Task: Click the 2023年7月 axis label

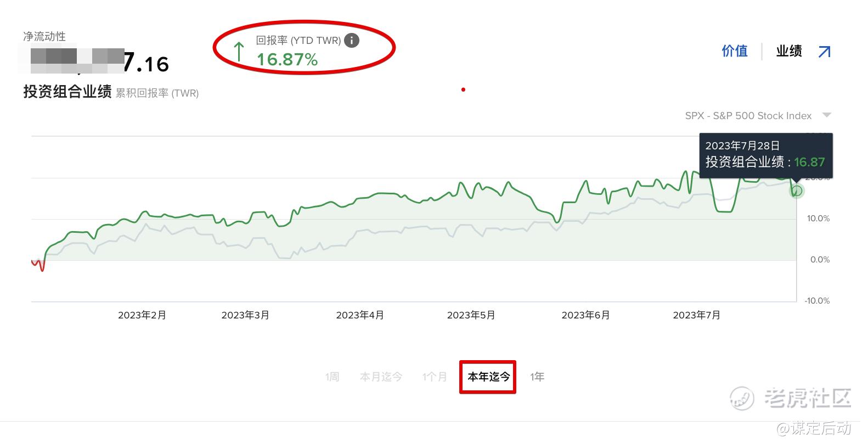Action: click(697, 315)
